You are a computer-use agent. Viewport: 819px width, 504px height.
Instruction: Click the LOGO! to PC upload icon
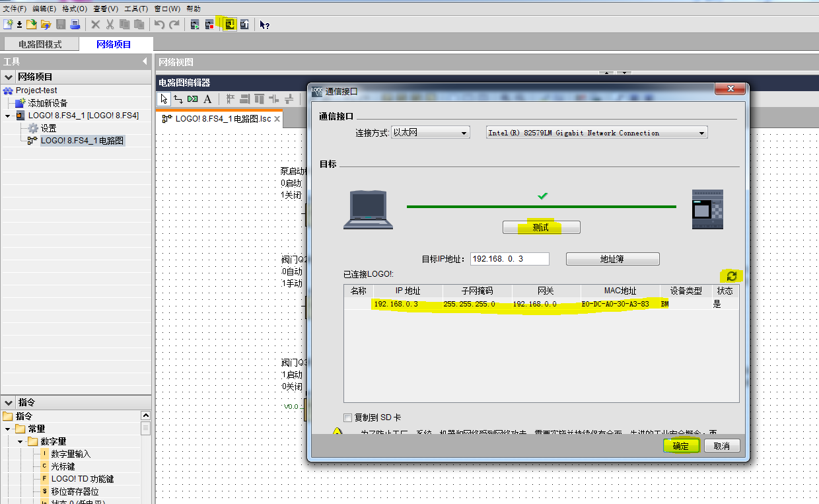[x=244, y=24]
